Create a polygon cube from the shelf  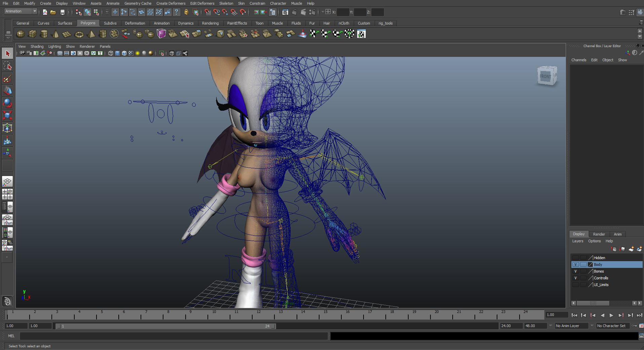click(32, 34)
